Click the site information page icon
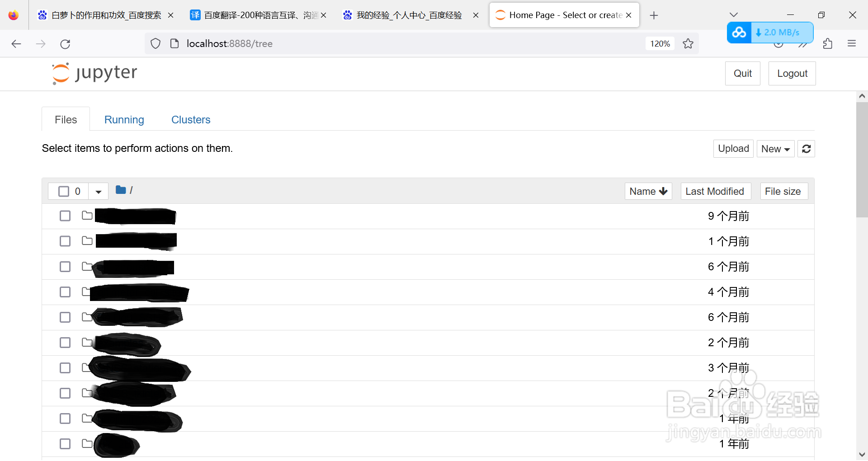868x461 pixels. (x=175, y=43)
